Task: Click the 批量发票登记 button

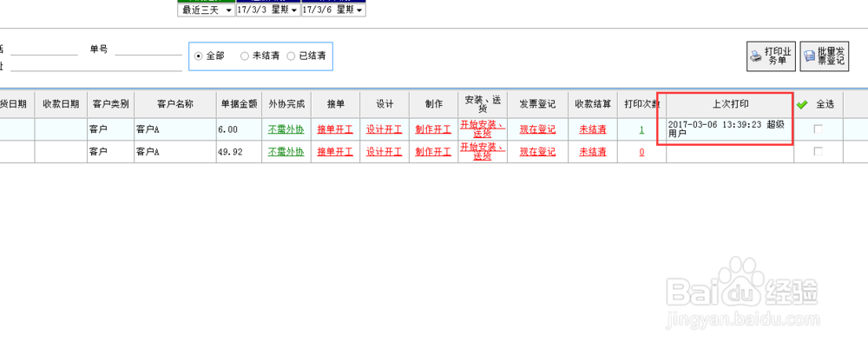Action: pos(825,56)
